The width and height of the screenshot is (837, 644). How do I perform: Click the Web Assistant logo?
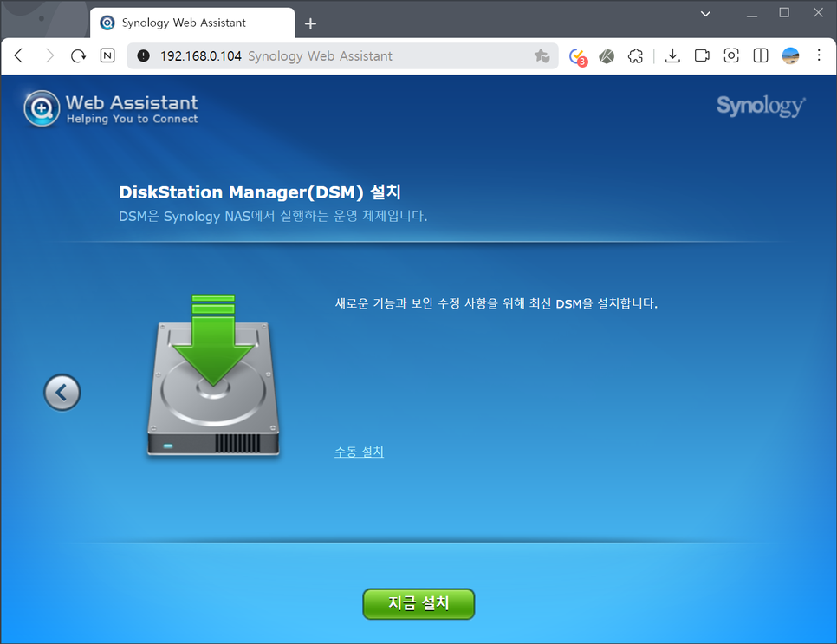pos(111,108)
